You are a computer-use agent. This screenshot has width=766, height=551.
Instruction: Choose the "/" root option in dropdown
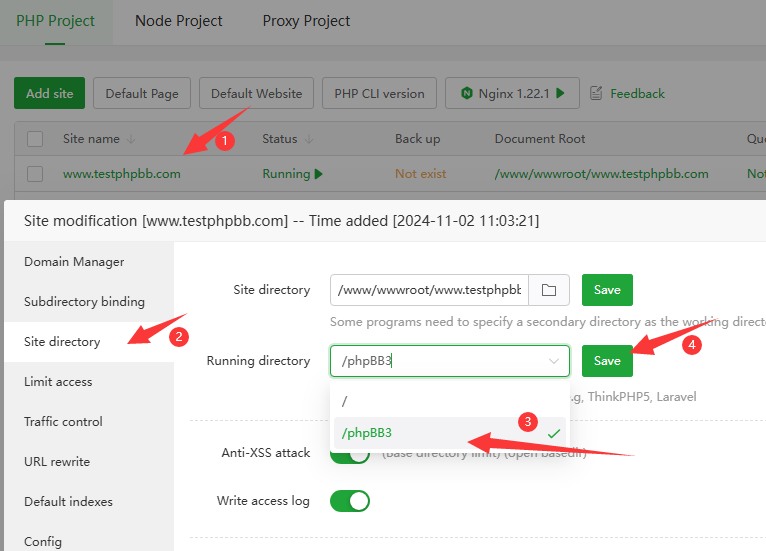click(x=449, y=402)
